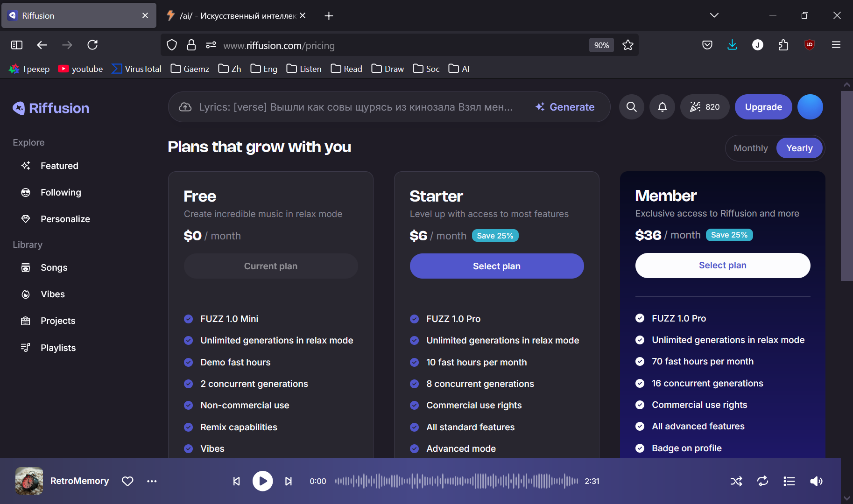Click the page vertical scrollbar thumb
The width and height of the screenshot is (853, 504).
(846, 186)
